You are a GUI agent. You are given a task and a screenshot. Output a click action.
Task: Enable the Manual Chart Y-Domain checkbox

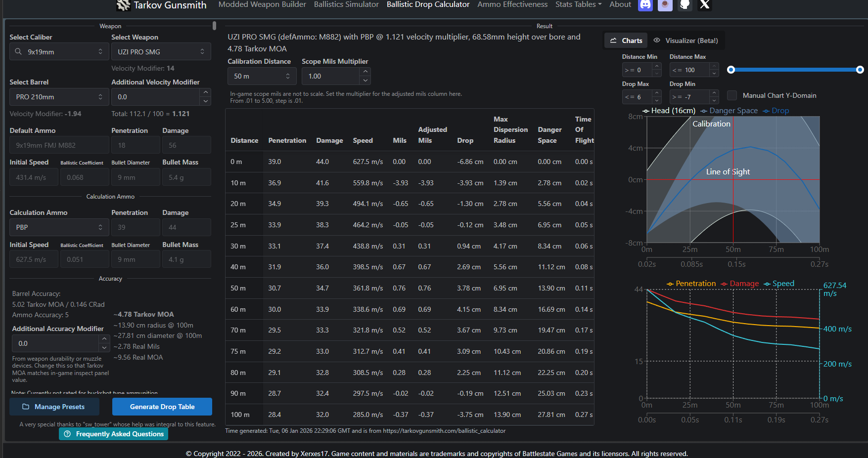[732, 95]
